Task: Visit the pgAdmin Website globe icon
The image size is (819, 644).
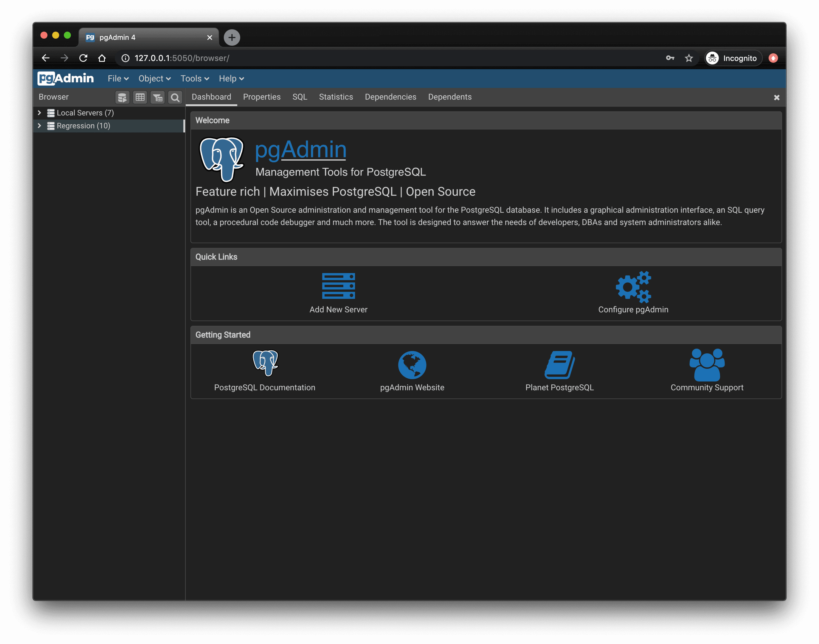Action: [412, 364]
